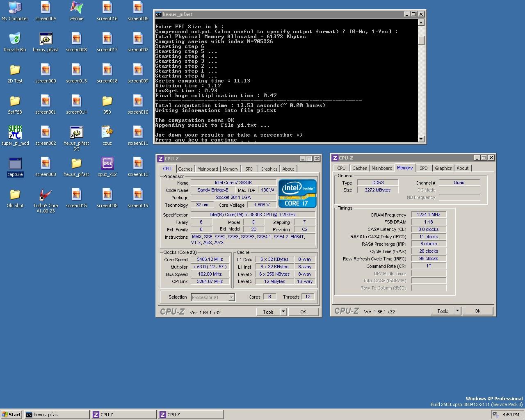Click OK in right CPU-Z Memory window
The image size is (525, 420).
(x=477, y=311)
